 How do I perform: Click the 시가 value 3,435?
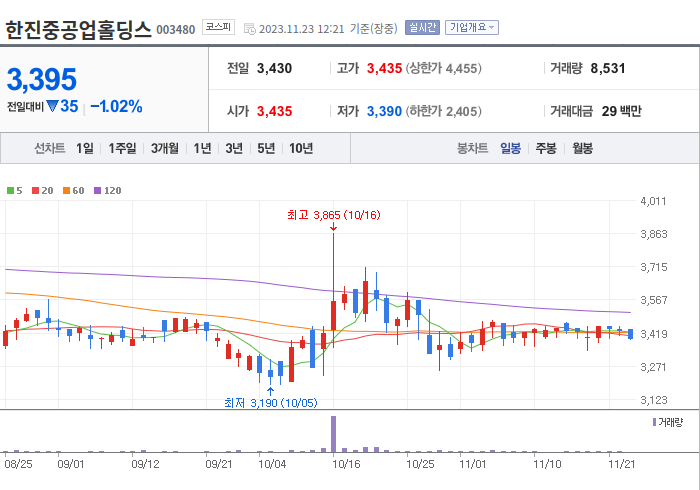(274, 111)
